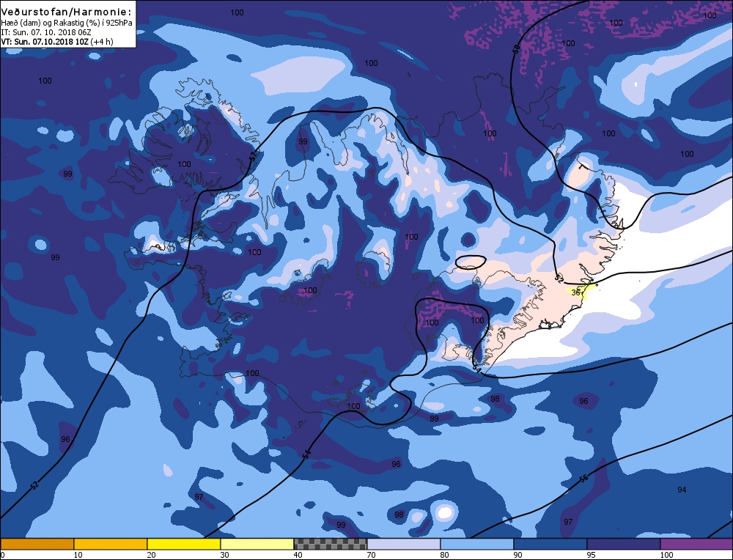733x560 pixels.
Task: Click the 'VT: Sun. 07.10.2018 10Z (+4 h)' line
Action: (x=56, y=41)
